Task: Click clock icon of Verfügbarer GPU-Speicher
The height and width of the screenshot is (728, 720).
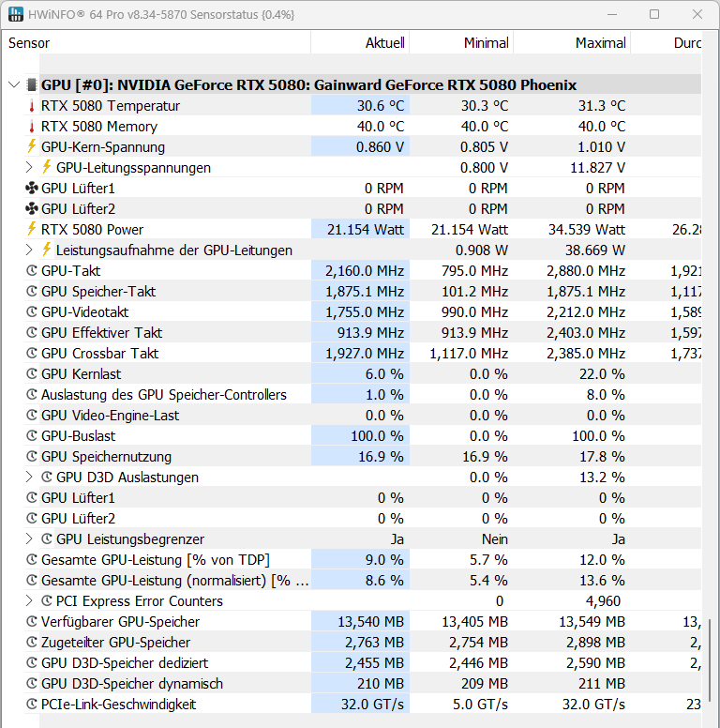Action: (32, 621)
